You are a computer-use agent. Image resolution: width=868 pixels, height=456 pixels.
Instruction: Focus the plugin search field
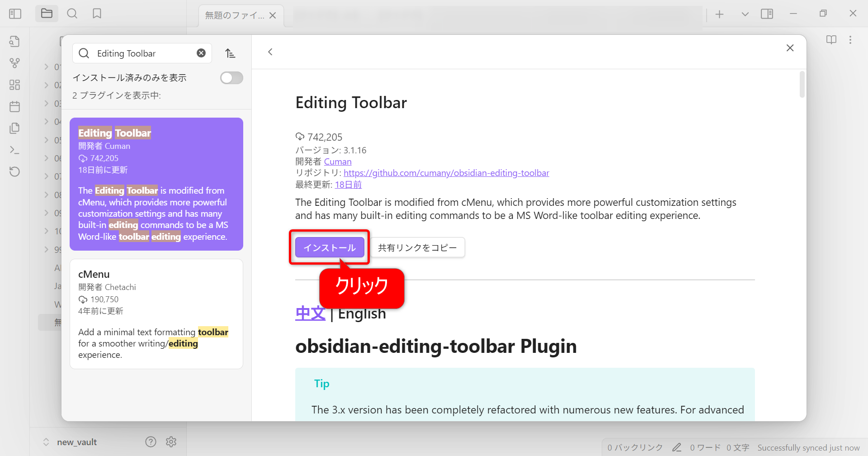pyautogui.click(x=142, y=53)
